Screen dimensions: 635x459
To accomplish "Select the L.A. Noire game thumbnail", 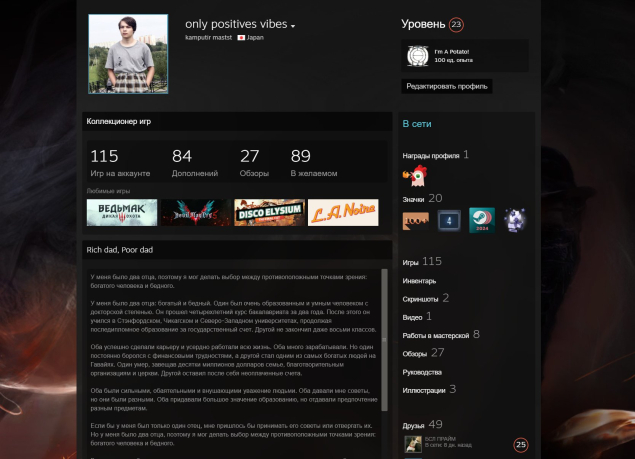I will click(x=343, y=212).
